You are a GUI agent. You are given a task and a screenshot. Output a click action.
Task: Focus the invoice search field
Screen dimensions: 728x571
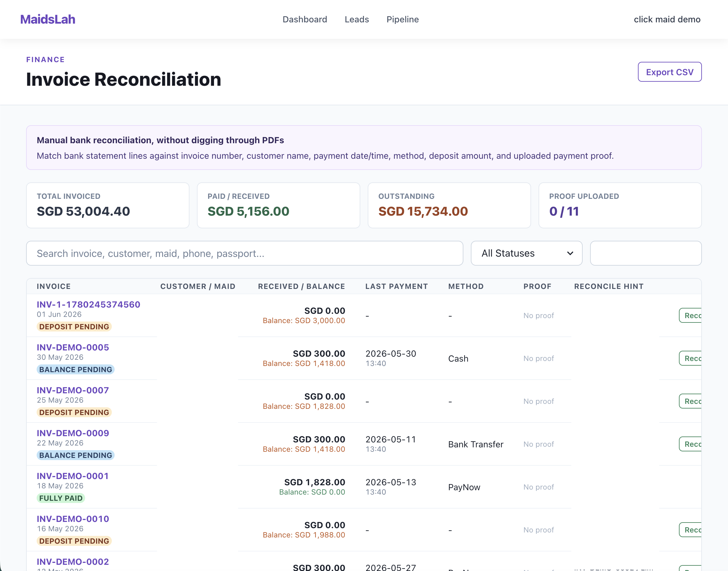tap(245, 254)
